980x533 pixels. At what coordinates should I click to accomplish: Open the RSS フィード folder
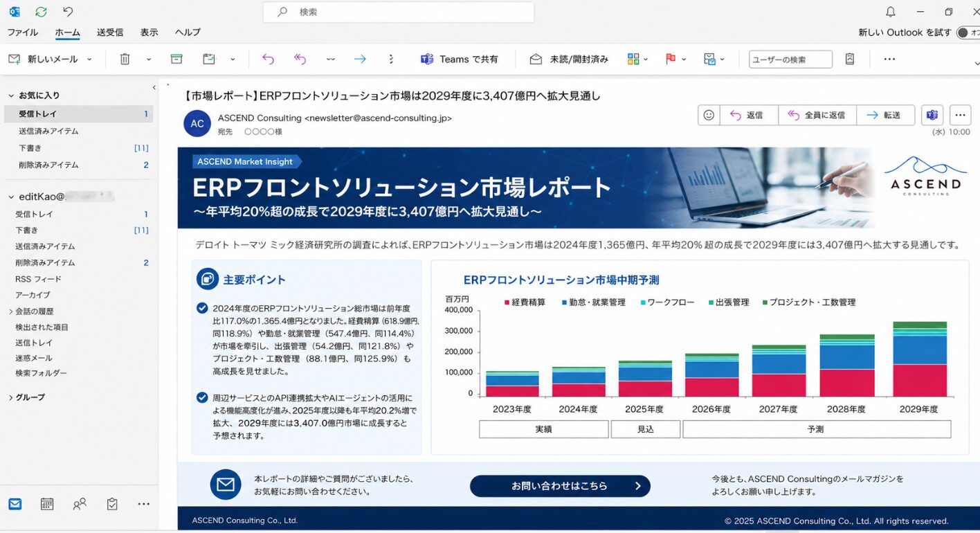click(x=39, y=279)
